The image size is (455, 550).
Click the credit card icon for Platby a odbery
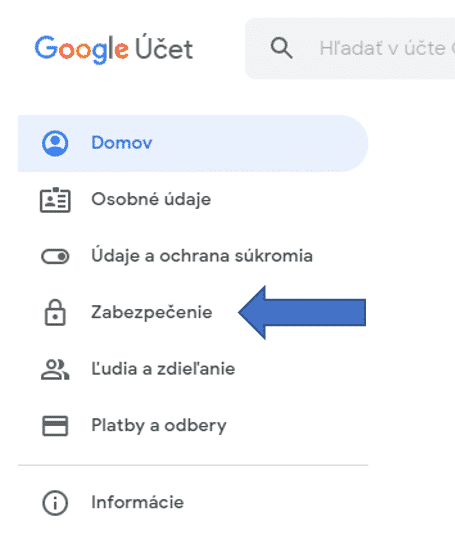pos(55,426)
